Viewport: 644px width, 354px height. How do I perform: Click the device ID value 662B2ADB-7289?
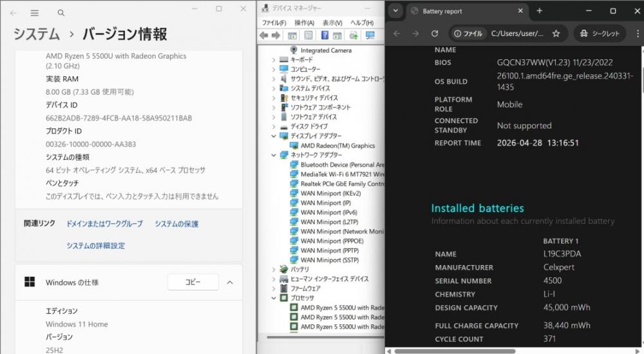pos(118,118)
